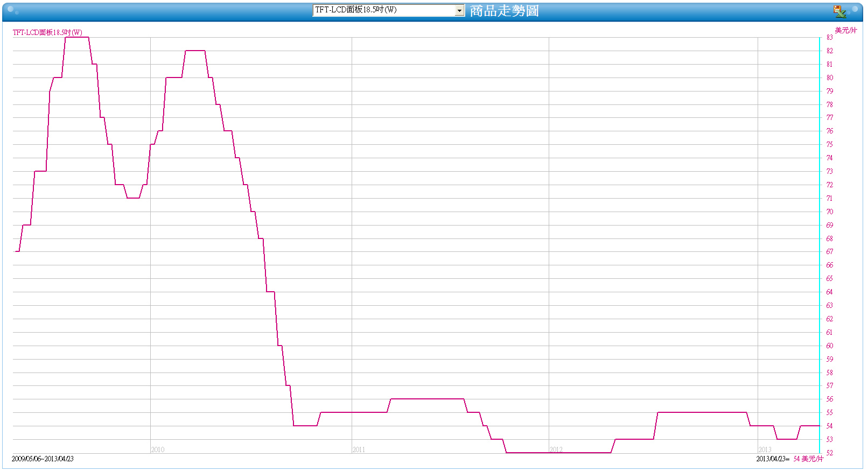The height and width of the screenshot is (471, 868).
Task: Click the 商品走勢圖 title text
Action: pyautogui.click(x=504, y=11)
